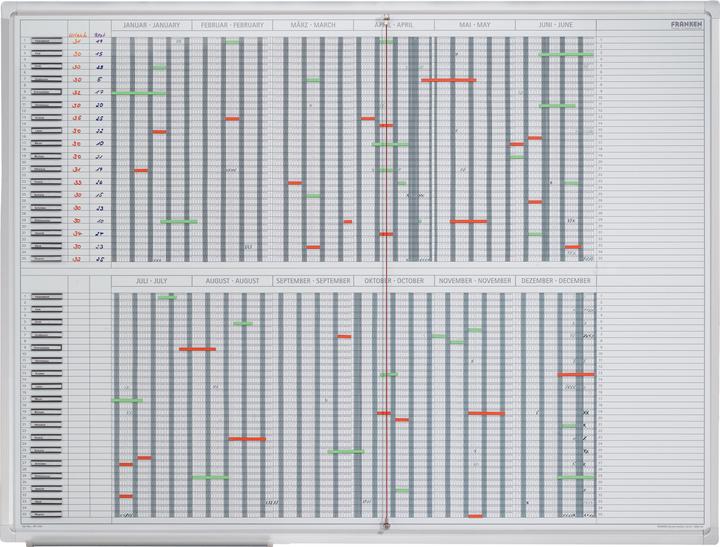The image size is (720, 547).
Task: Select the SEPTEMBER · SEPTEMBER month header
Action: tap(313, 281)
